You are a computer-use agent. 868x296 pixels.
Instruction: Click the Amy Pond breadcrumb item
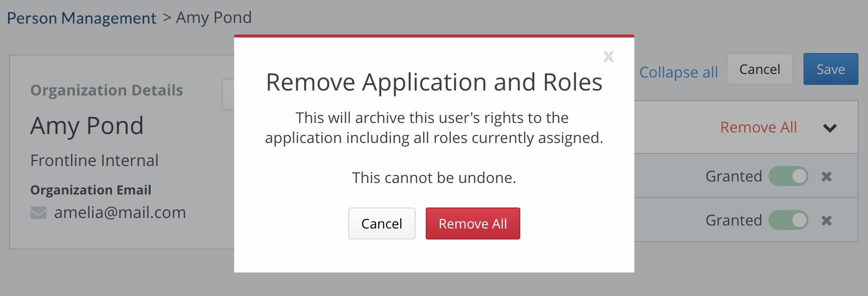pyautogui.click(x=214, y=18)
